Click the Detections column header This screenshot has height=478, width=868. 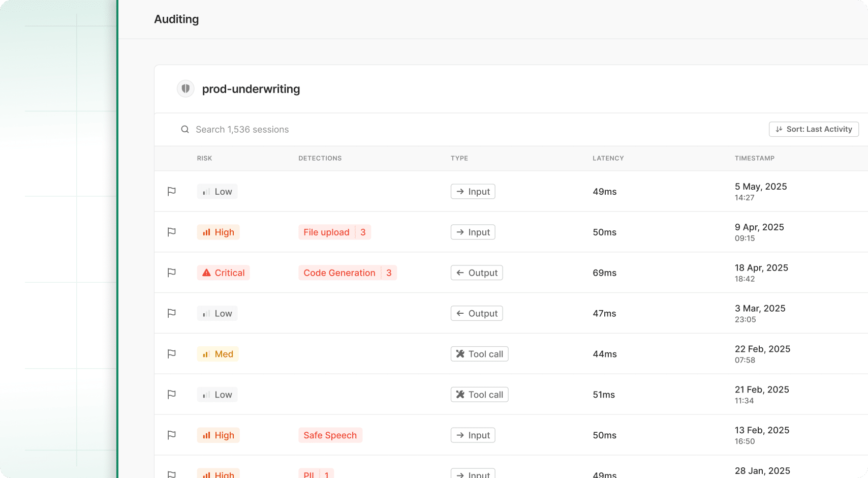[x=320, y=158]
